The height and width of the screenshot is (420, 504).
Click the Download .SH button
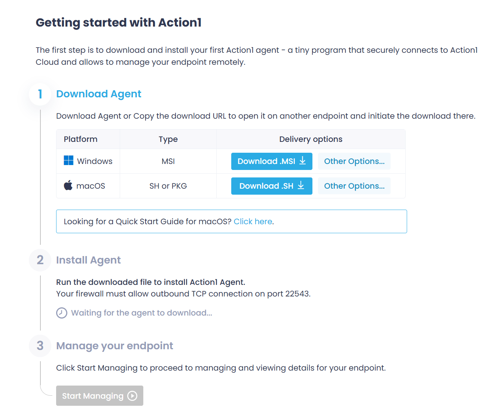click(x=272, y=186)
